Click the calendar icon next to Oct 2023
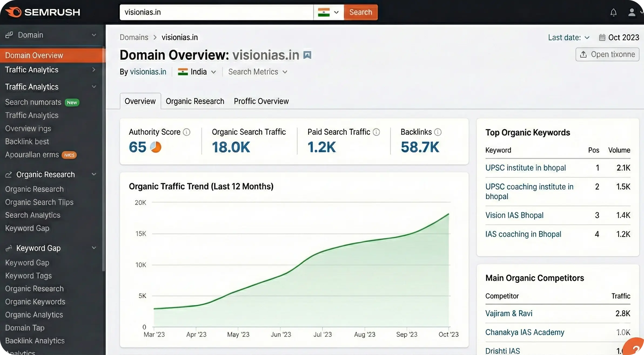 pyautogui.click(x=602, y=37)
